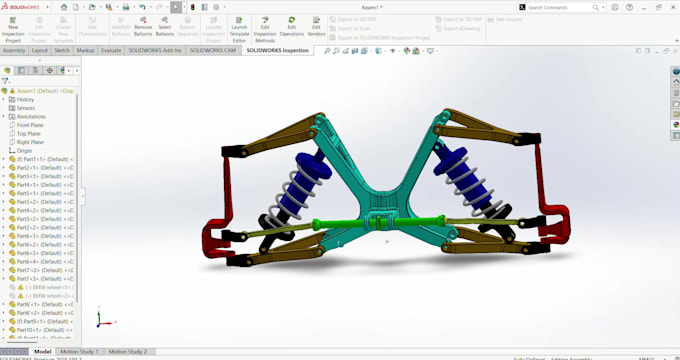
Task: Open Edit Operations
Action: tap(292, 27)
